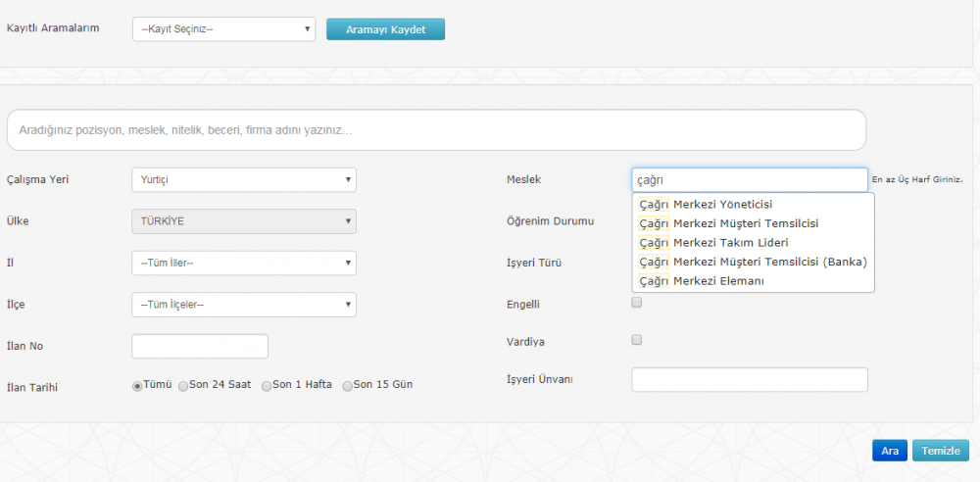Expand the Çalışma Yeri dropdown

(x=244, y=180)
